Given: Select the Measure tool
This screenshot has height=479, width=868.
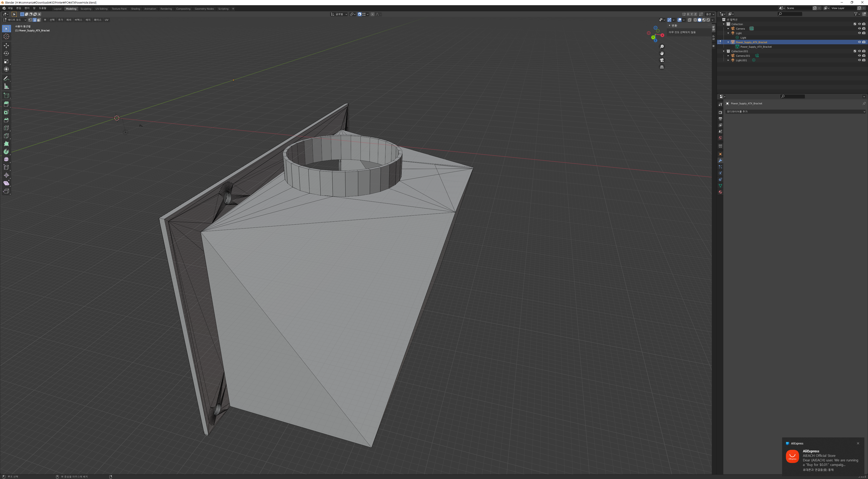Looking at the screenshot, I should [6, 87].
